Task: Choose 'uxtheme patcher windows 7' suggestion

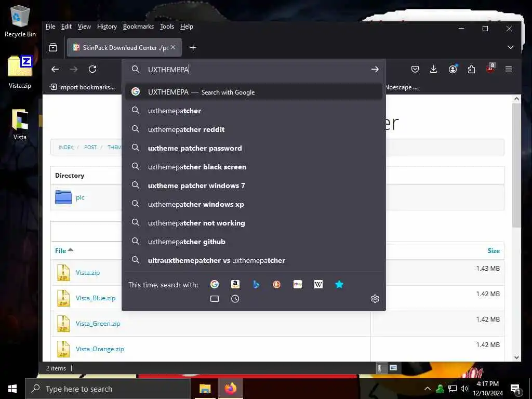Action: point(254,185)
